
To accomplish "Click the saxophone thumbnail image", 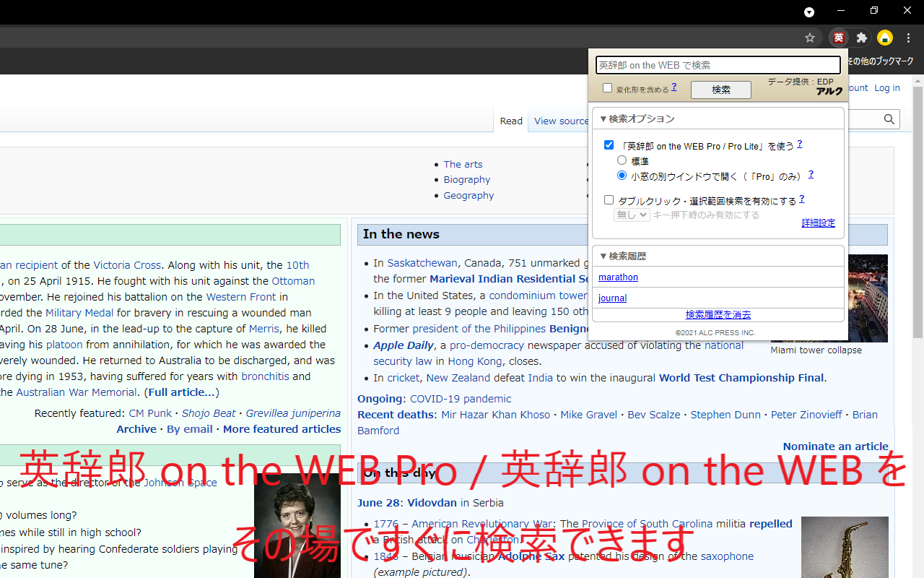I will click(x=845, y=547).
